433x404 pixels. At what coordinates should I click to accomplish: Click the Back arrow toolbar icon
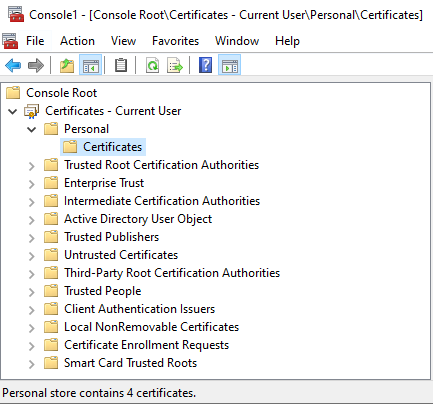[x=13, y=65]
